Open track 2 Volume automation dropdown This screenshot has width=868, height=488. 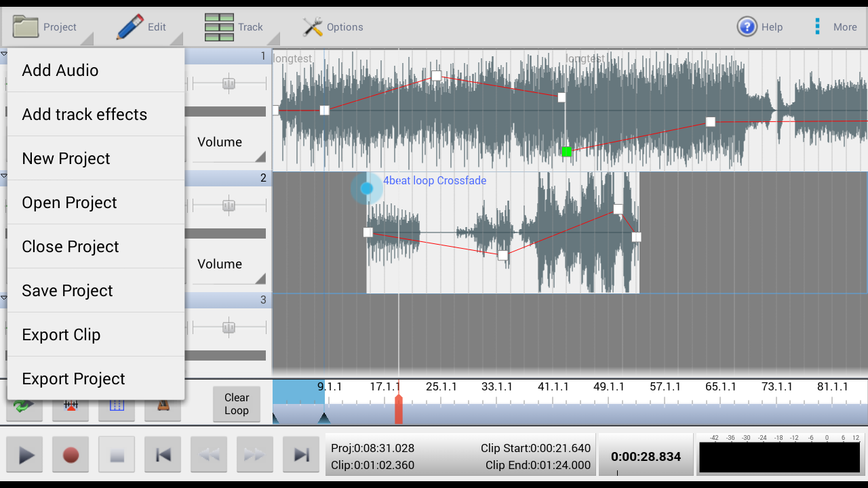pyautogui.click(x=229, y=266)
